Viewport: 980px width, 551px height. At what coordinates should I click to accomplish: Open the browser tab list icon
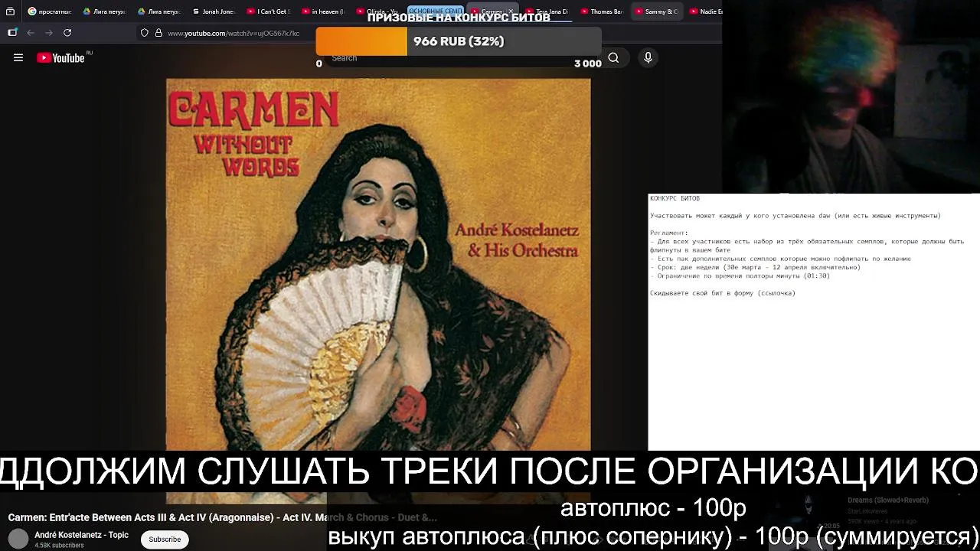(10, 11)
